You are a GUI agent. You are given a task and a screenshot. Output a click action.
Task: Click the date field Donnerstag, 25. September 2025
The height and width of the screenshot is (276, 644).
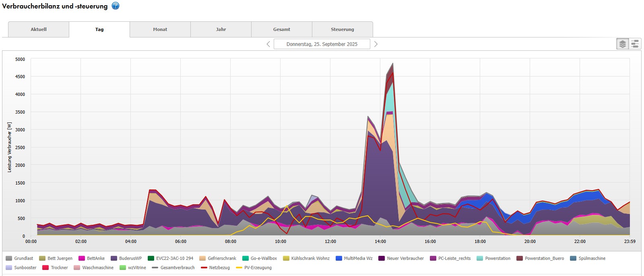322,44
